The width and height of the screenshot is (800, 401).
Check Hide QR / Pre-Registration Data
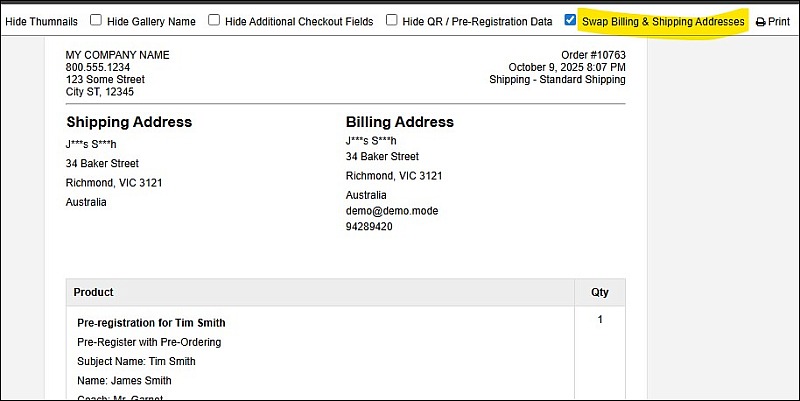[x=391, y=20]
